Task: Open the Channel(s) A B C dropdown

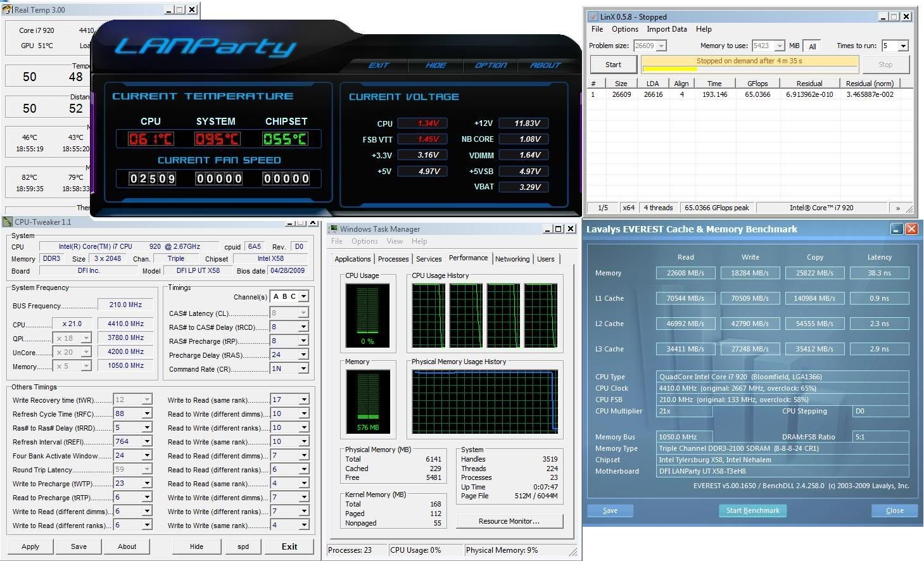Action: click(303, 296)
